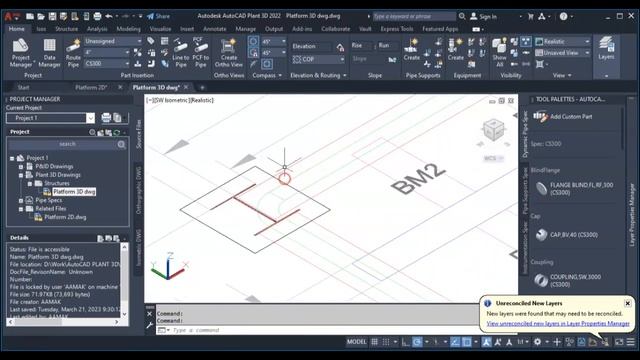
Task: Toggle grid display in status bar
Action: [x=374, y=342]
